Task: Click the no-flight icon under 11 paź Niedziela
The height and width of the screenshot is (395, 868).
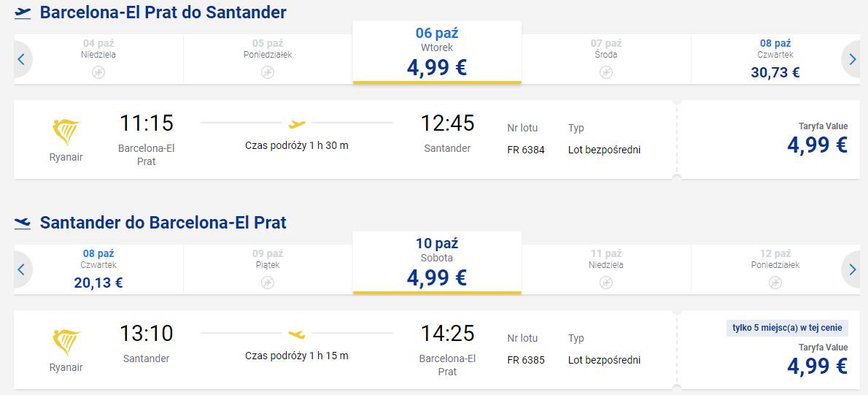Action: click(x=606, y=283)
